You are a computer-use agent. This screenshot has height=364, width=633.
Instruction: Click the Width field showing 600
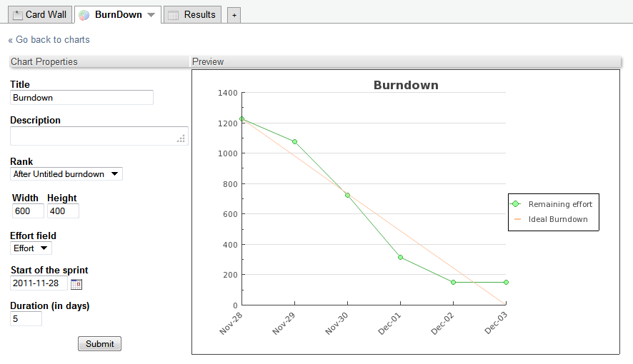(x=28, y=211)
